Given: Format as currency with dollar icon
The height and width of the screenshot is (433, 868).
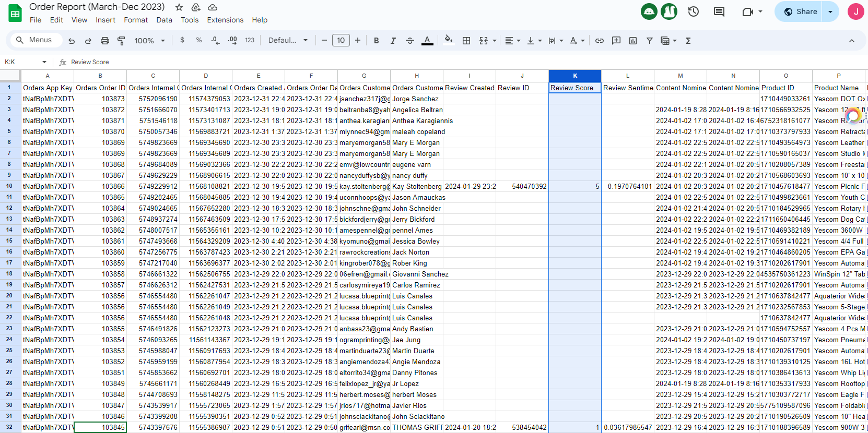Looking at the screenshot, I should pos(182,40).
